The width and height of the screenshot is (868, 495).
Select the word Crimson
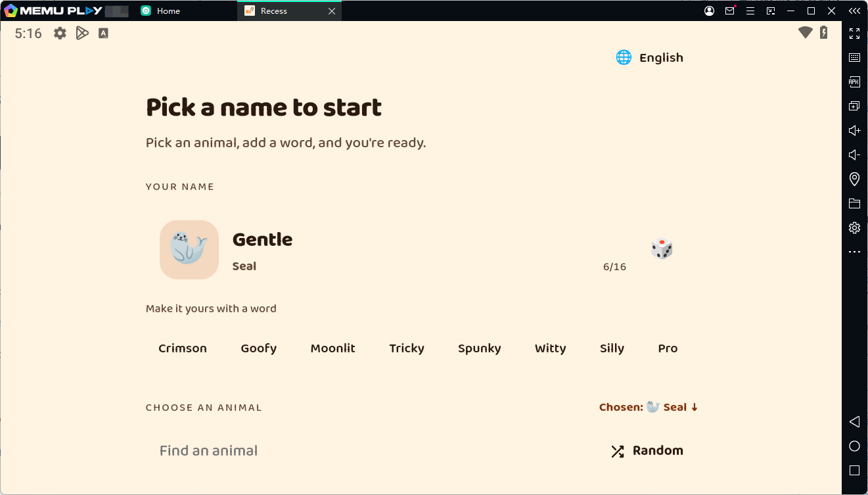pyautogui.click(x=183, y=348)
